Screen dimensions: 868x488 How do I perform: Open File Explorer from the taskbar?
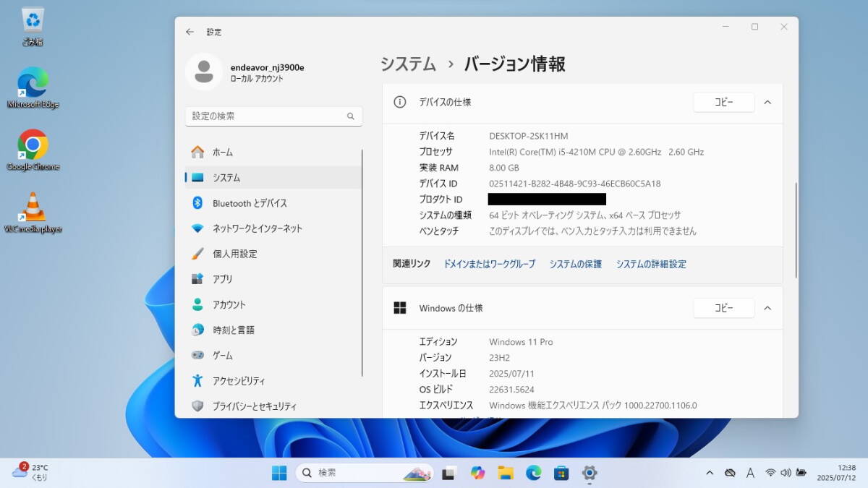coord(505,473)
